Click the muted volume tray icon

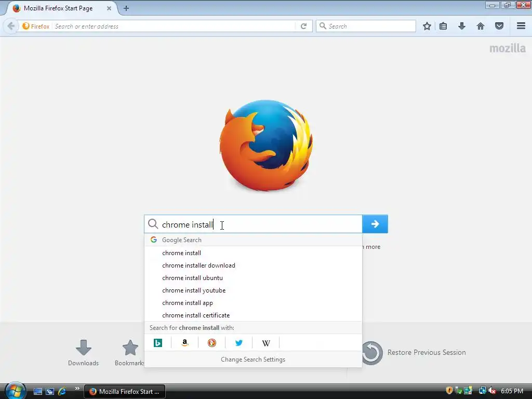491,391
